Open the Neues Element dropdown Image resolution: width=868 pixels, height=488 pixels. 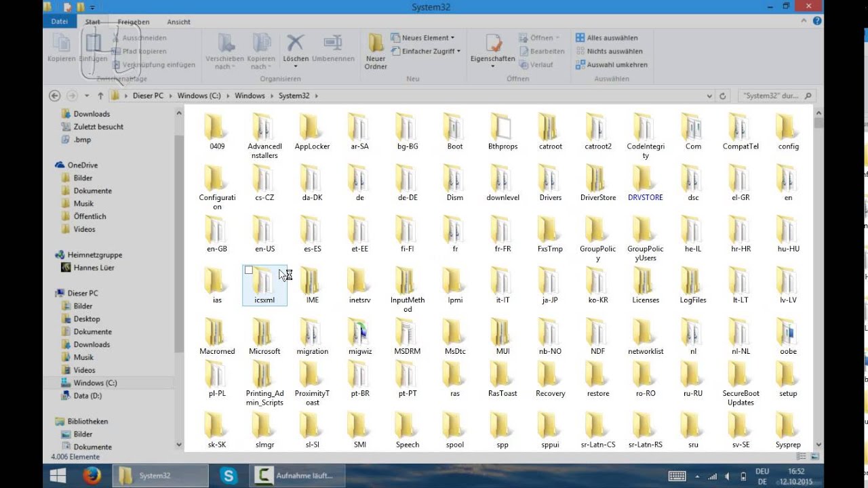point(423,38)
